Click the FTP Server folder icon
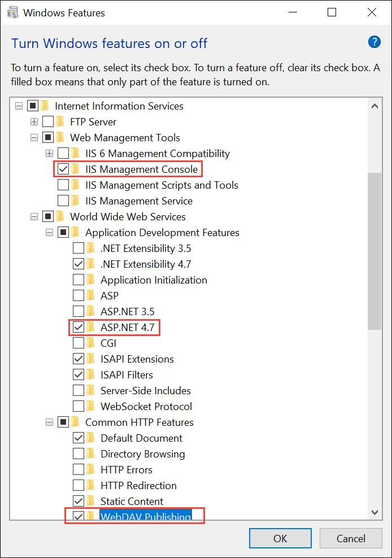Viewport: 392px width, 558px height. [60, 122]
